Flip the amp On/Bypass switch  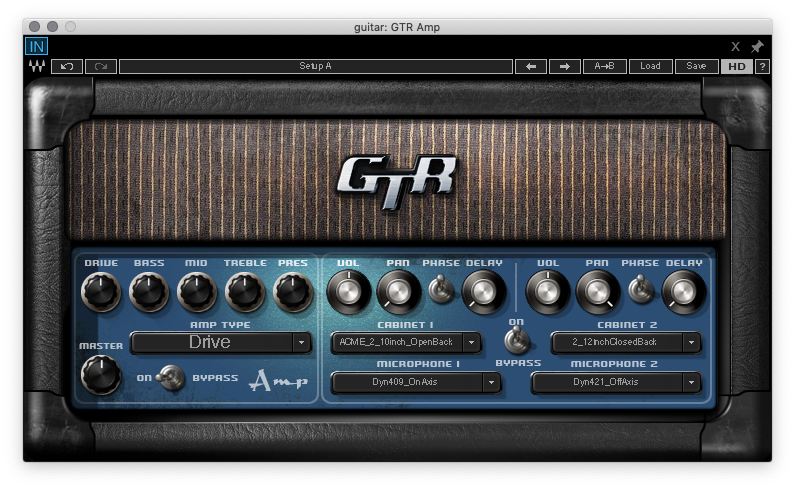coord(170,378)
